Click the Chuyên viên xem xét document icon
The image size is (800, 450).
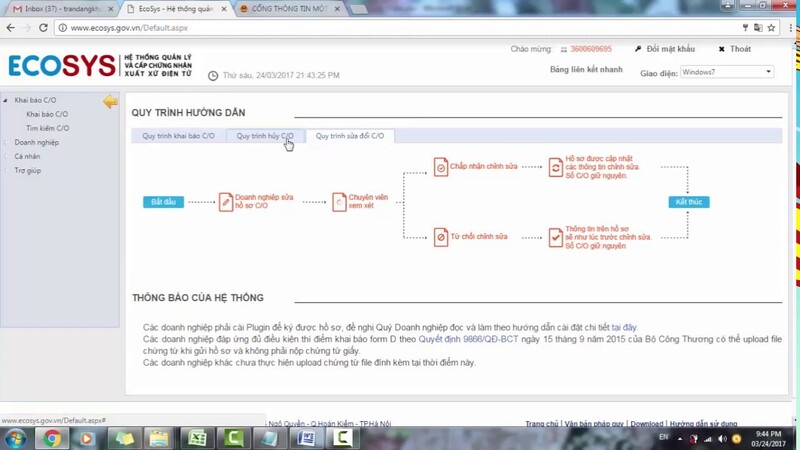339,202
